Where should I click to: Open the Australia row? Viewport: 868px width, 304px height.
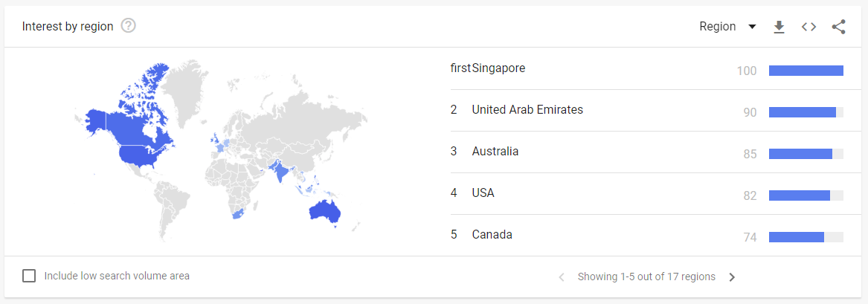646,152
